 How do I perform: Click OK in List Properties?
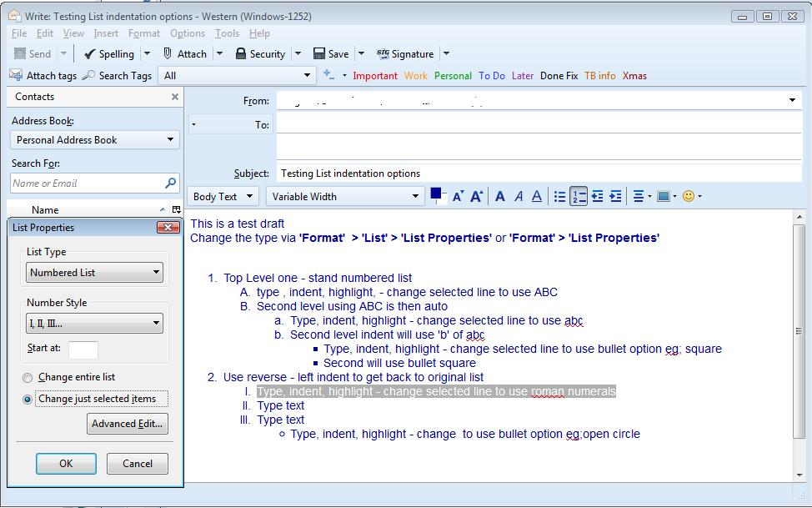(x=67, y=464)
